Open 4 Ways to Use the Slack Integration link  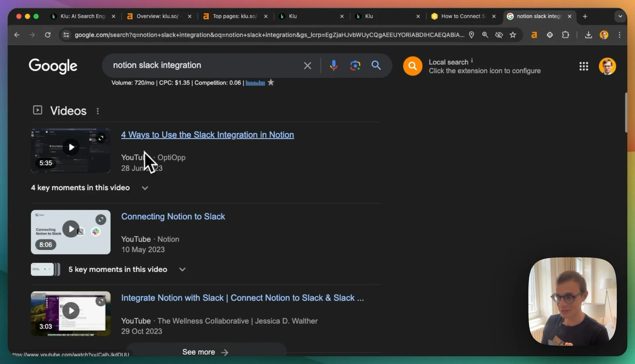207,135
